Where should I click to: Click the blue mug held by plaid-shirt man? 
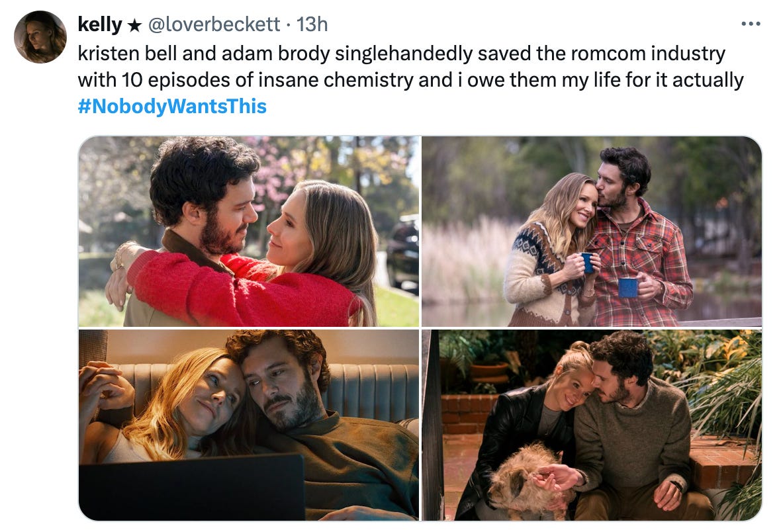[x=628, y=288]
